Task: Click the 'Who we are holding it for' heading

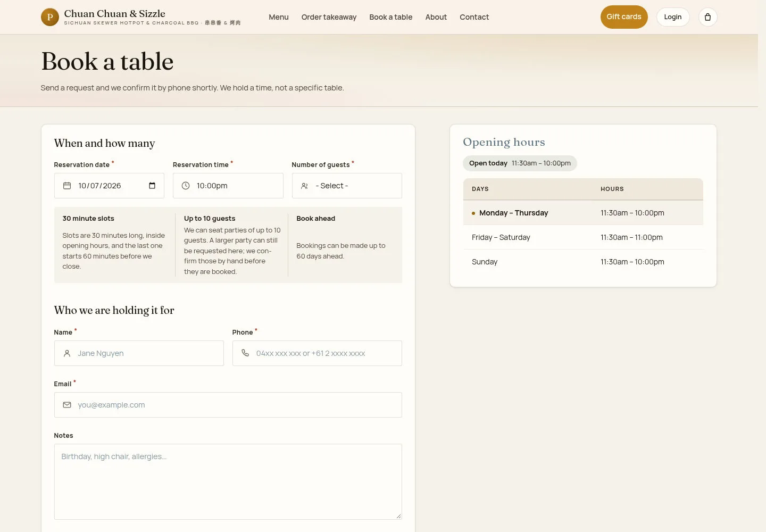Action: (x=114, y=310)
